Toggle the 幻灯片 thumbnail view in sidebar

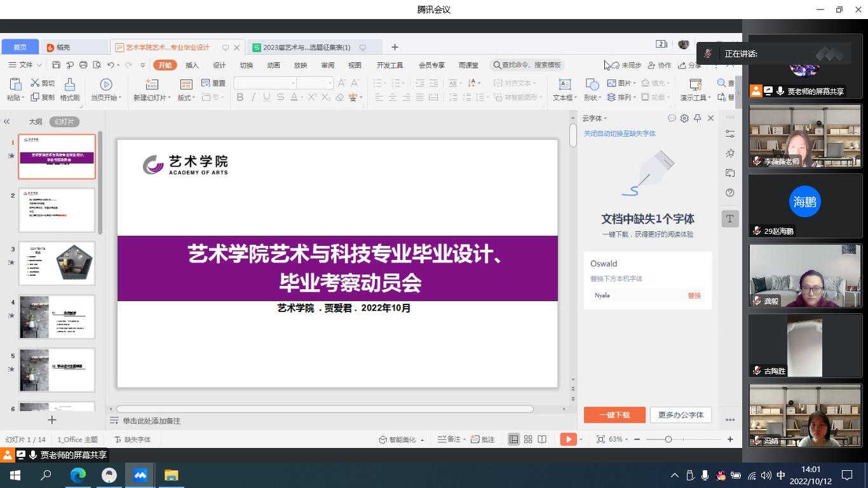click(64, 121)
